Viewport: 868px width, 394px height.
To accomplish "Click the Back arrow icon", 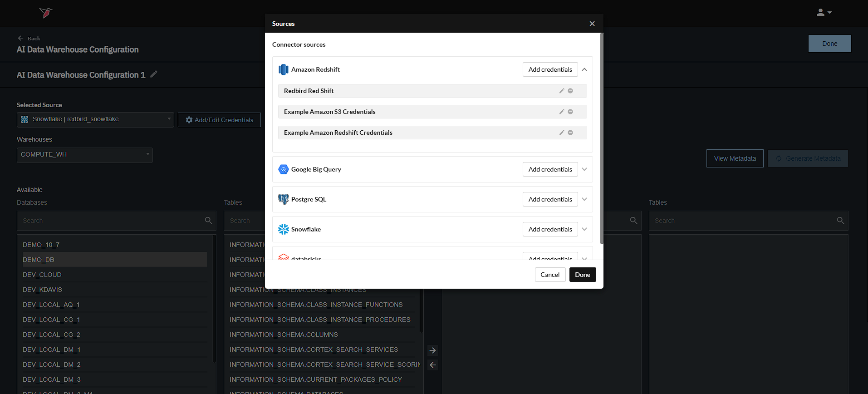I will (x=20, y=38).
